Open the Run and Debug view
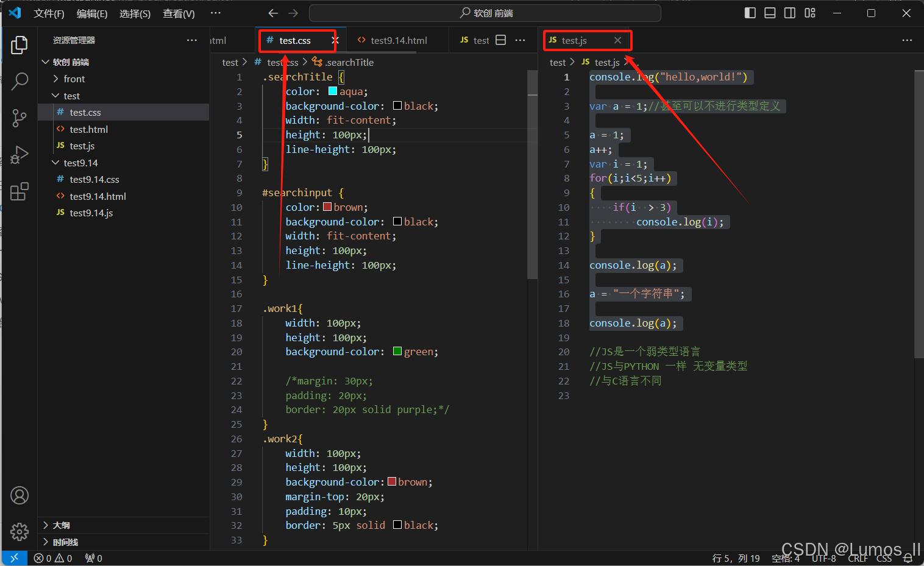The image size is (924, 566). tap(20, 155)
